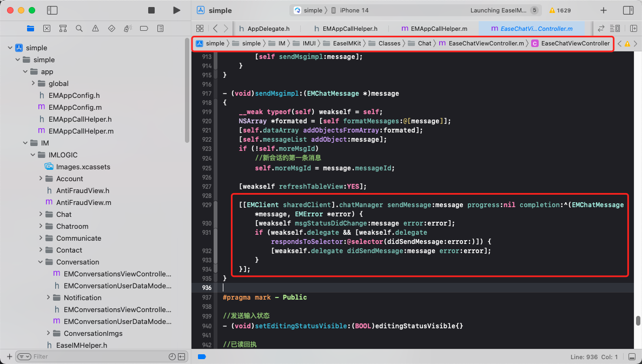This screenshot has height=364, width=642.
Task: Toggle the left navigator sidebar
Action: coord(52,10)
